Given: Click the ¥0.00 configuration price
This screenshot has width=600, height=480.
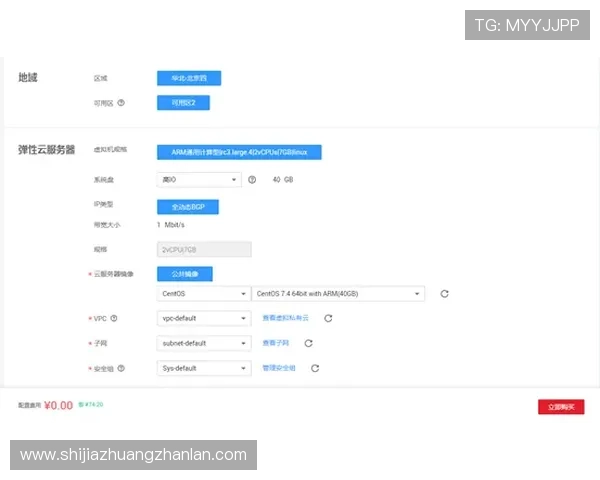Looking at the screenshot, I should [x=59, y=405].
